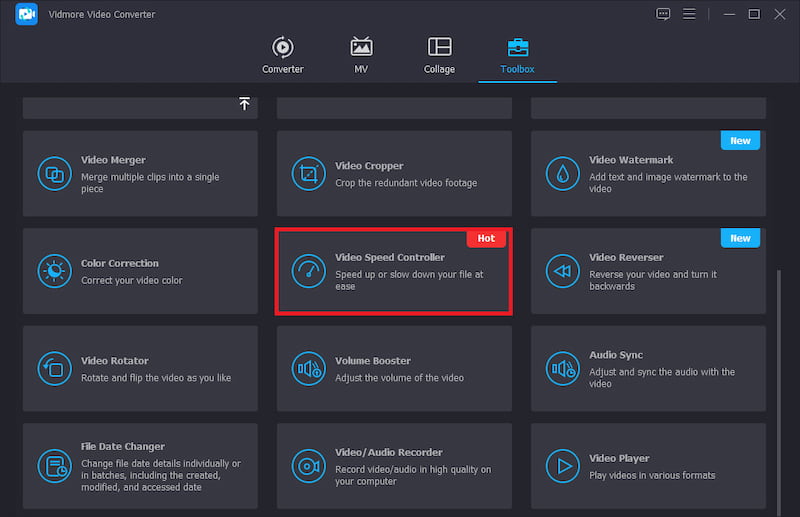Screen dimensions: 800x517
Task: Open the Video Cropper tool title
Action: (x=369, y=166)
